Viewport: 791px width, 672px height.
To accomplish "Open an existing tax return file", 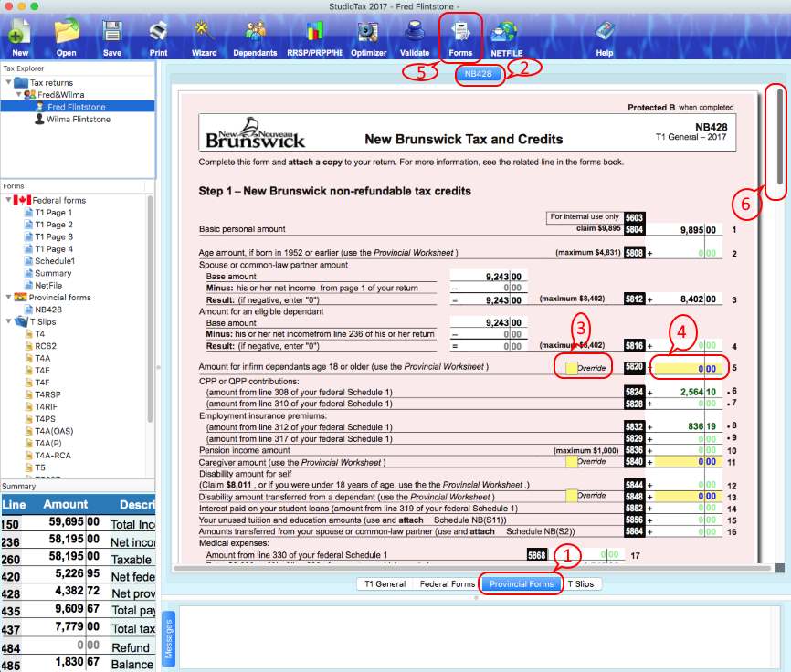I will pos(66,37).
